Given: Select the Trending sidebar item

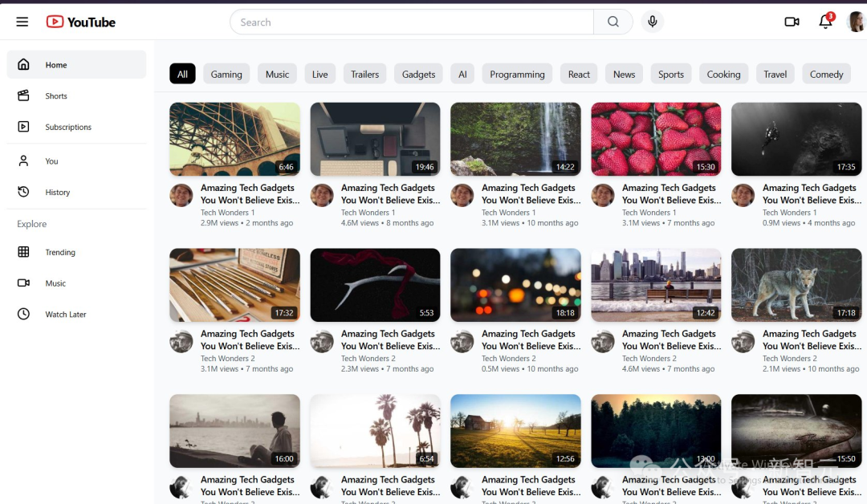Looking at the screenshot, I should click(x=60, y=252).
